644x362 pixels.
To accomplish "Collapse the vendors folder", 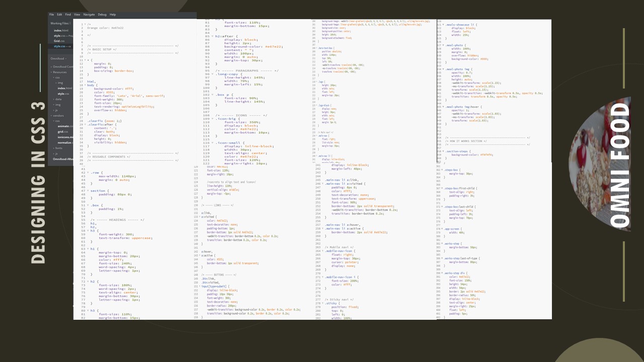I will coord(57,116).
